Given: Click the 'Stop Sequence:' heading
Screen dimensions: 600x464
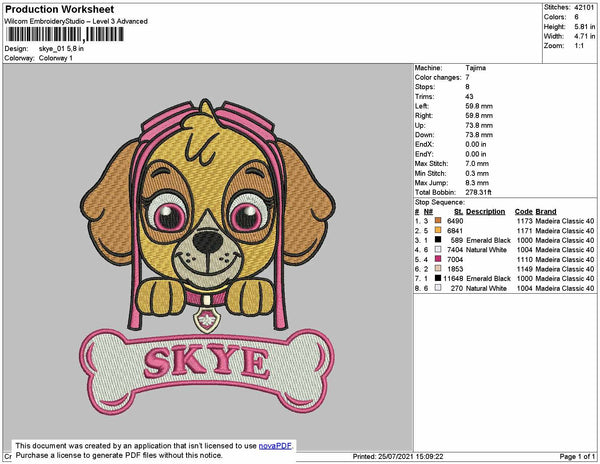Looking at the screenshot, I should coord(440,202).
